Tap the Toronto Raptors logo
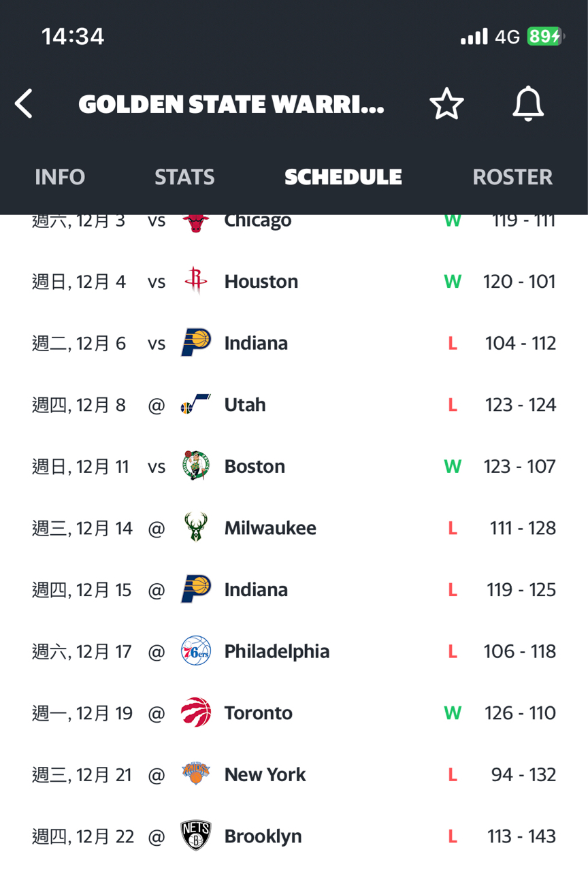The height and width of the screenshot is (871, 588). (x=196, y=712)
